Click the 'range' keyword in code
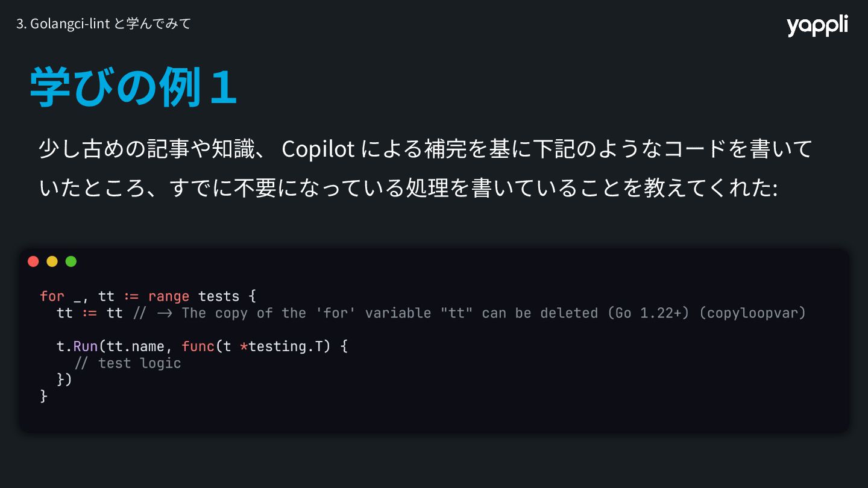The height and width of the screenshot is (488, 868). [169, 296]
